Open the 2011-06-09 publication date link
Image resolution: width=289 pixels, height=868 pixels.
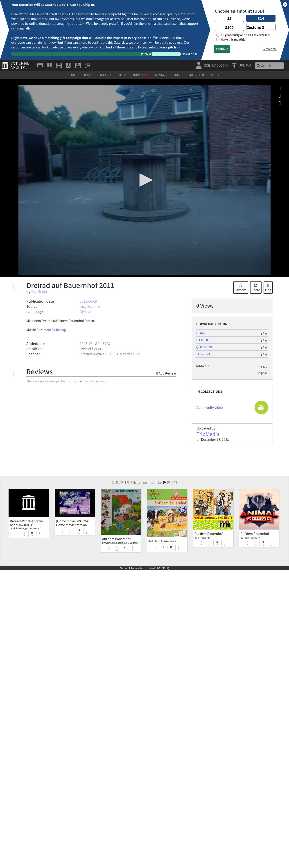coord(88,302)
